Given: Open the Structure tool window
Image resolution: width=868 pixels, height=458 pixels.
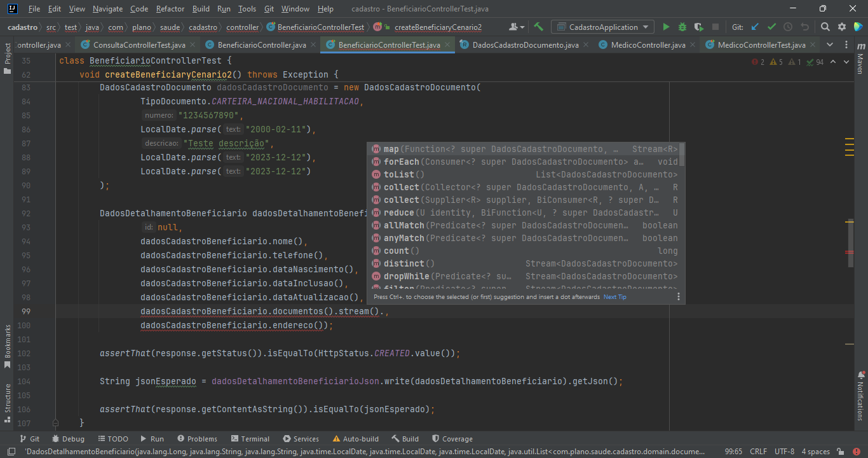Looking at the screenshot, I should [x=8, y=403].
